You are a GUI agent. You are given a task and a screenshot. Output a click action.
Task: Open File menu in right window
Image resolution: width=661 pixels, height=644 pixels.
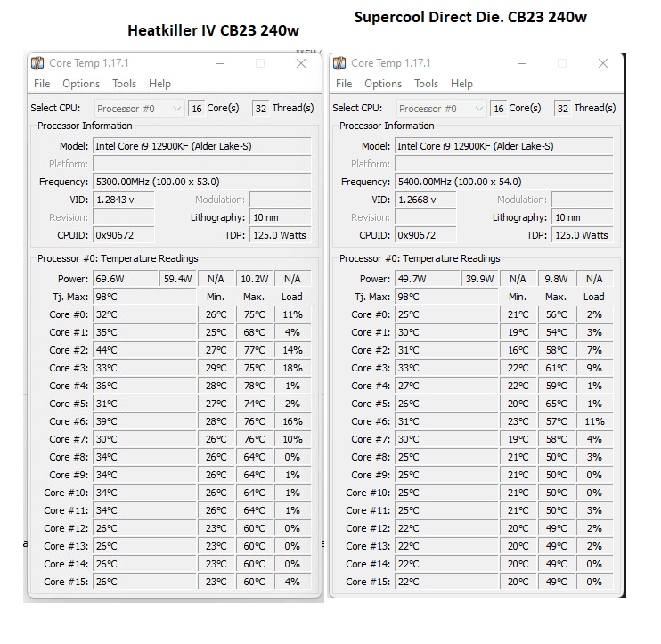344,84
